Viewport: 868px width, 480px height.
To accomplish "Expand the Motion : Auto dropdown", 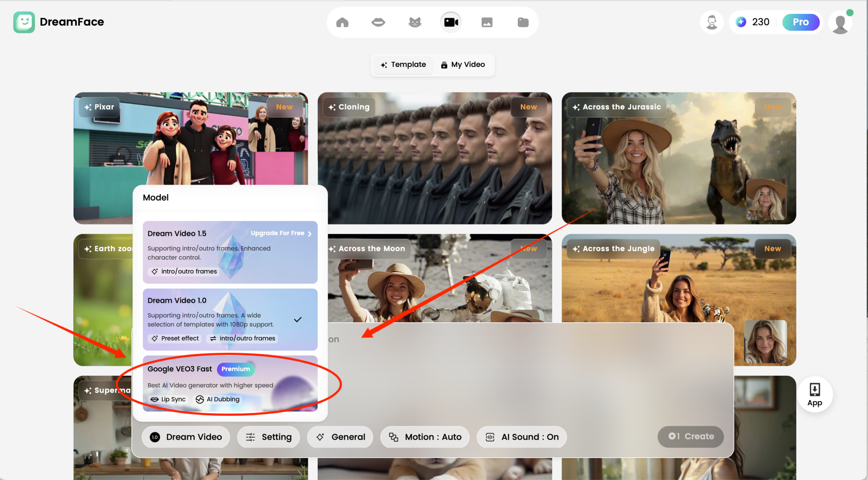I will tap(425, 437).
